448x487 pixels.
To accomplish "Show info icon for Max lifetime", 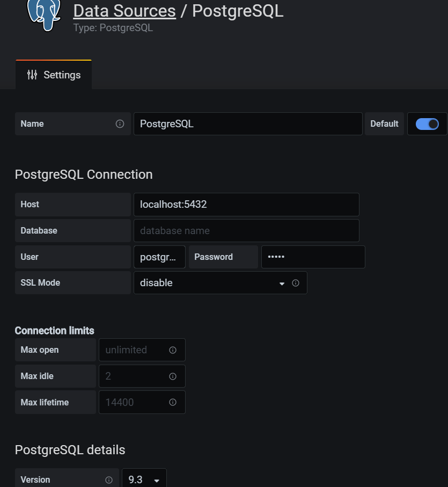I will pos(173,402).
